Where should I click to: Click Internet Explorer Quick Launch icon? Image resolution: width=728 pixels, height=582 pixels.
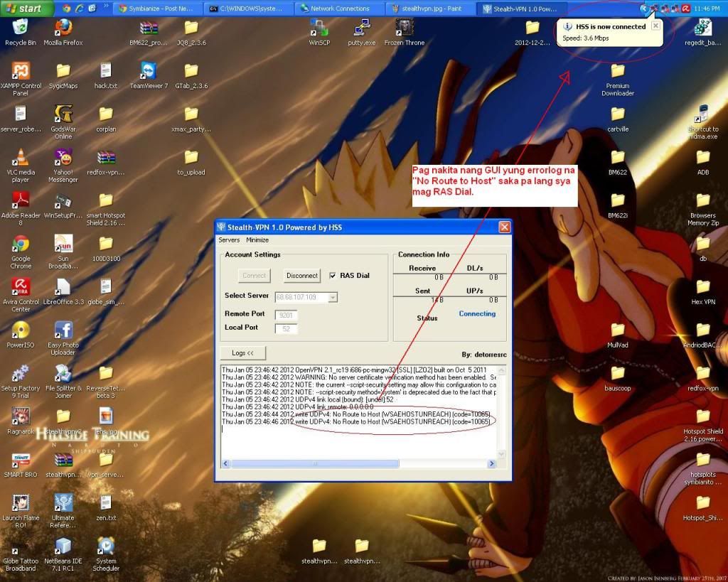pos(80,9)
